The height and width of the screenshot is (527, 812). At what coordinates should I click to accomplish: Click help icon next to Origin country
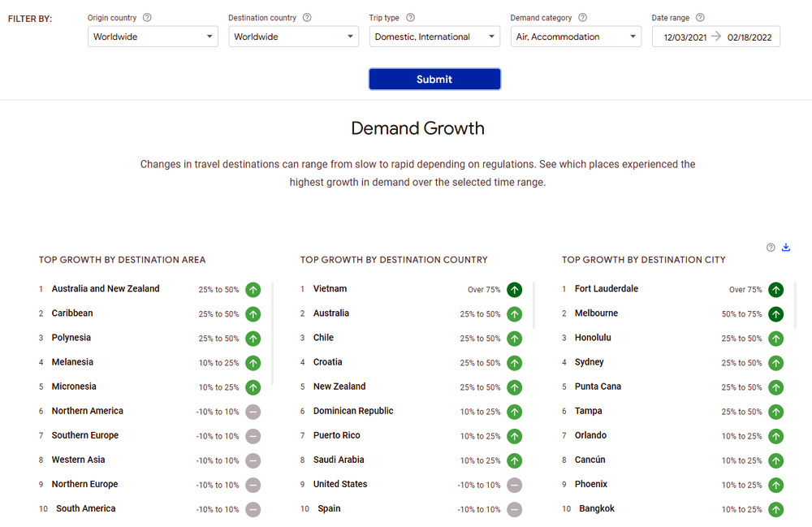[x=147, y=18]
